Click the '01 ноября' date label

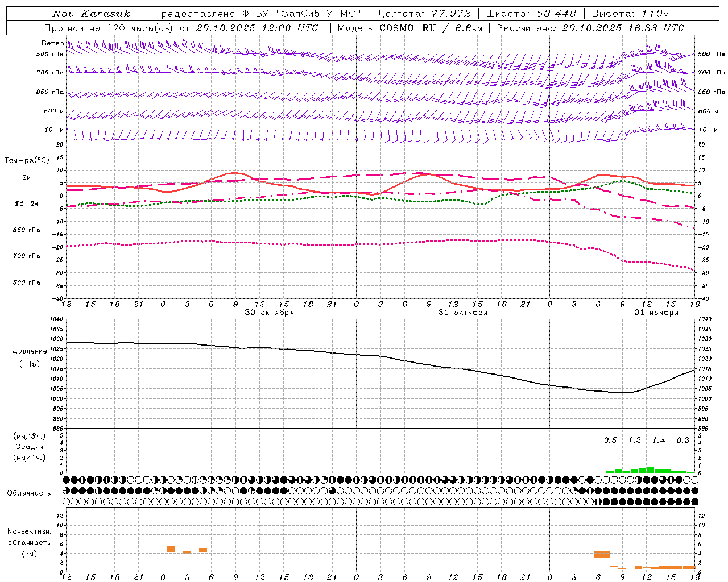click(656, 313)
